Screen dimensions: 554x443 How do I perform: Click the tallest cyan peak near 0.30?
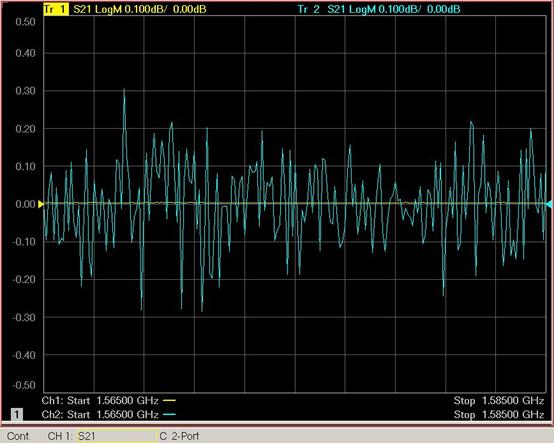124,90
